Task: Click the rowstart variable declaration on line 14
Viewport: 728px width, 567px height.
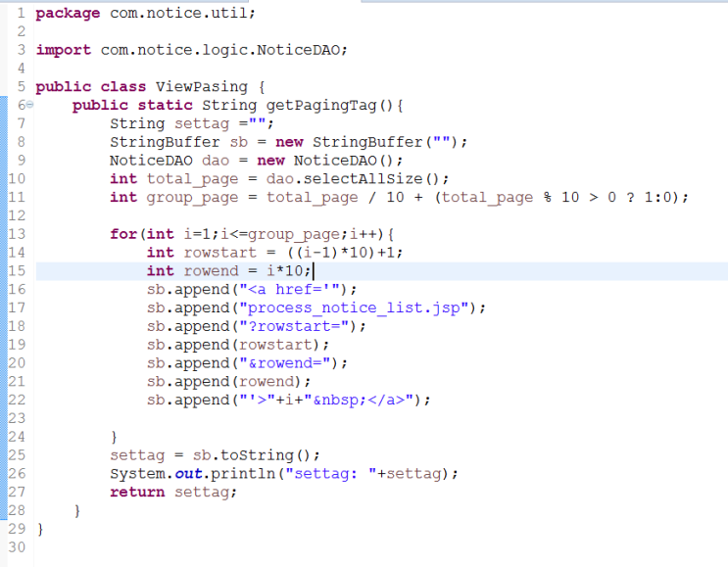Action: 219,253
